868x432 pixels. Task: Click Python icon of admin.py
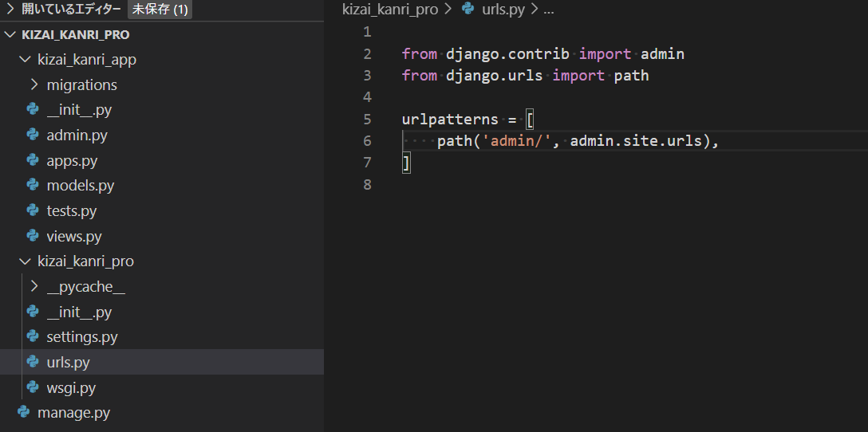33,135
